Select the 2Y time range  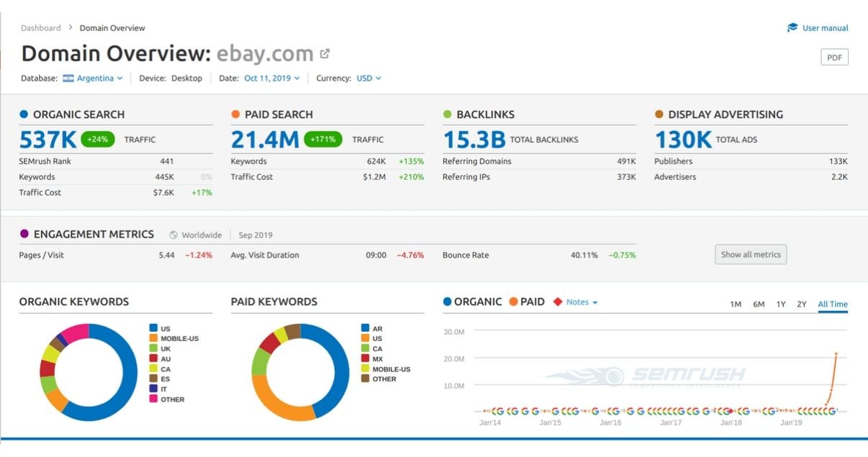click(x=802, y=304)
